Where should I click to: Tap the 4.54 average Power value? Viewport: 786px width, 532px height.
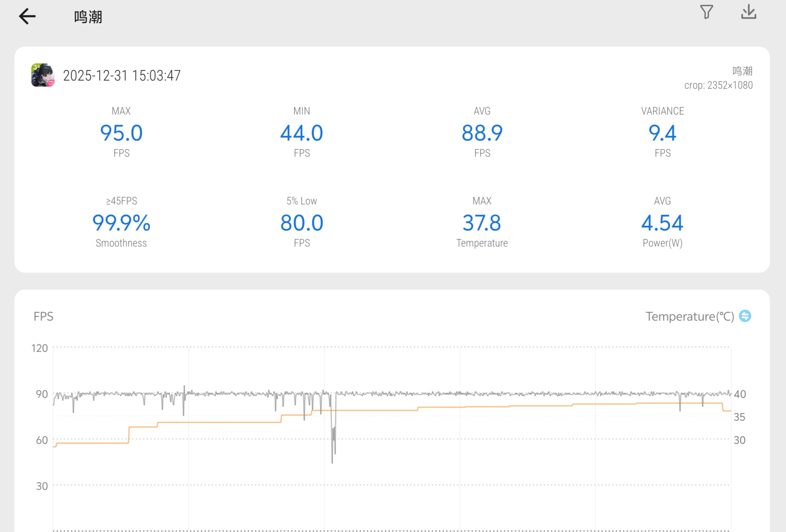click(x=662, y=223)
